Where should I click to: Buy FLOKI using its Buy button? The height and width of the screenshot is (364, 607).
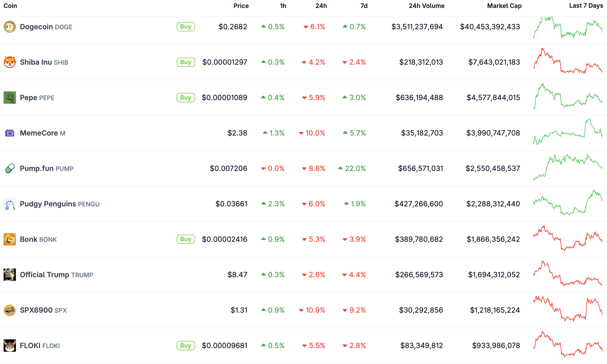coord(186,346)
